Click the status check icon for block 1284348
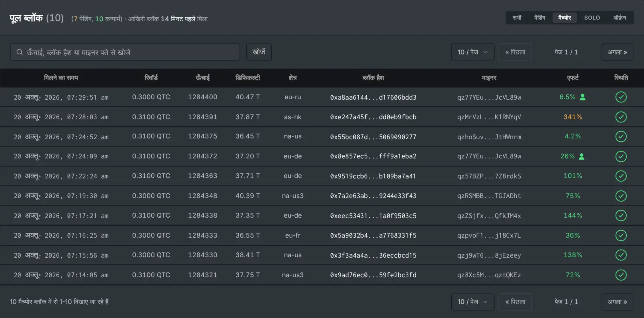Viewport: 644px width, 318px height. [621, 196]
